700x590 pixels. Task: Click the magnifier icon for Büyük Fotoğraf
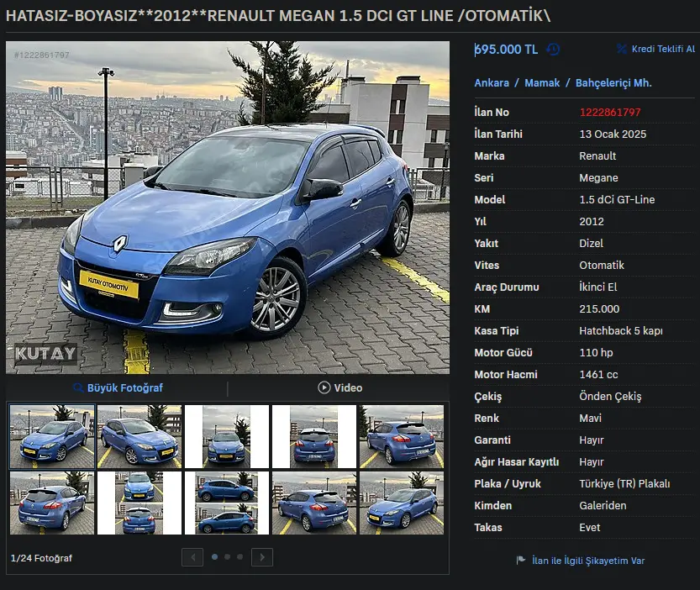[x=78, y=387]
